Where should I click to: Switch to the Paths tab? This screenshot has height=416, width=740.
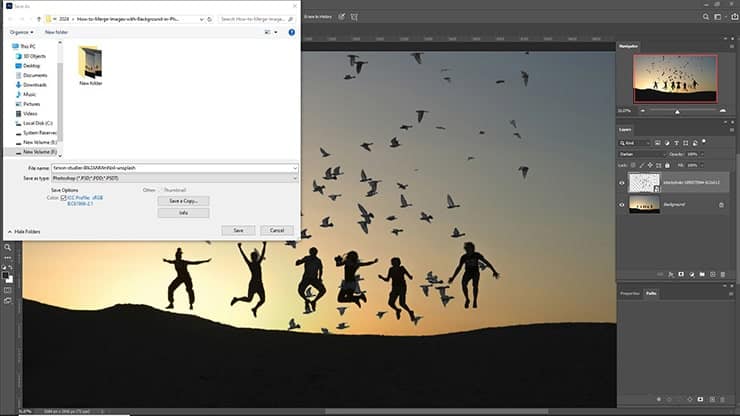[x=651, y=293]
